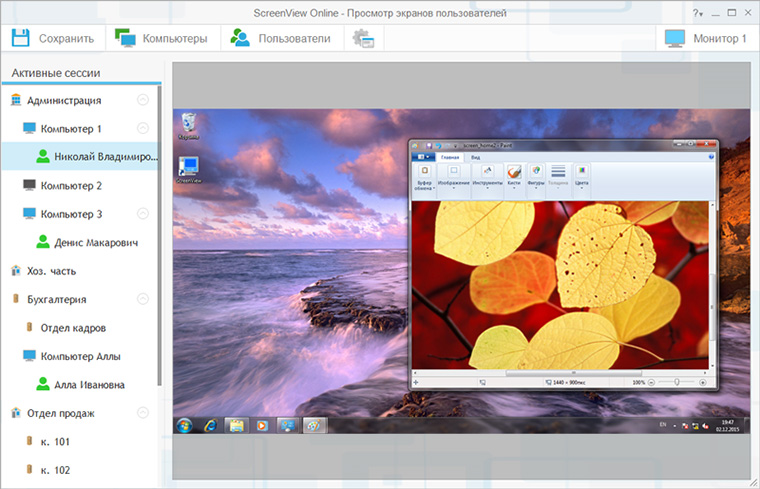Collapse the Компьютер 3 node chevron

(x=142, y=214)
